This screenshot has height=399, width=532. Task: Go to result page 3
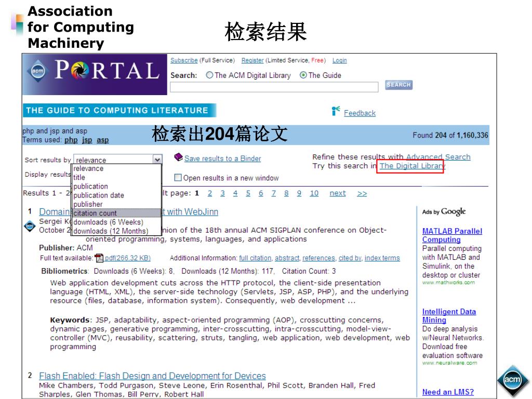click(222, 193)
